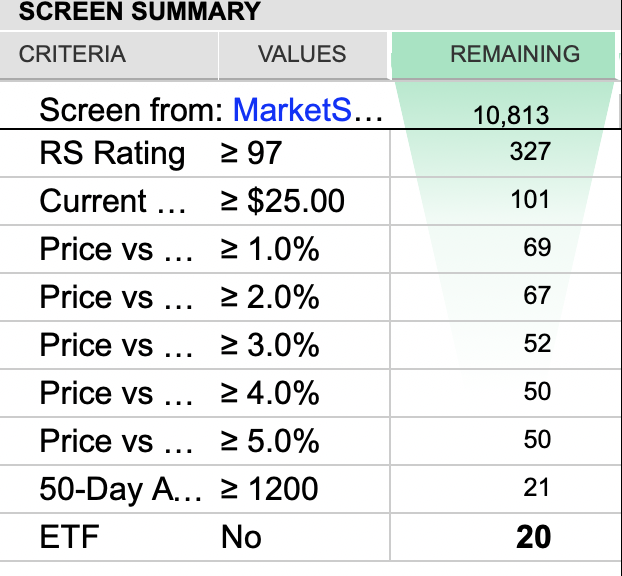
Task: Click the ≥ 4.0% Price vs value
Action: coord(269,393)
